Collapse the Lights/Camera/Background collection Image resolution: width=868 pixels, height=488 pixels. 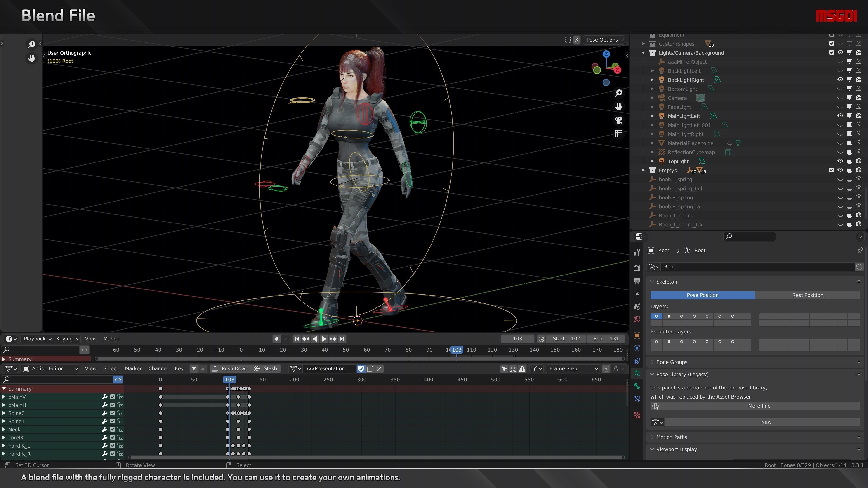[643, 53]
